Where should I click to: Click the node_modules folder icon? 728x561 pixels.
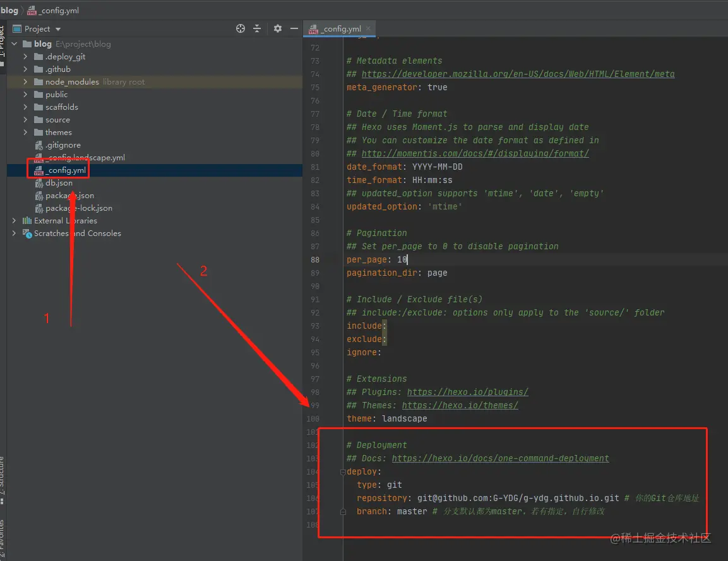coord(39,81)
